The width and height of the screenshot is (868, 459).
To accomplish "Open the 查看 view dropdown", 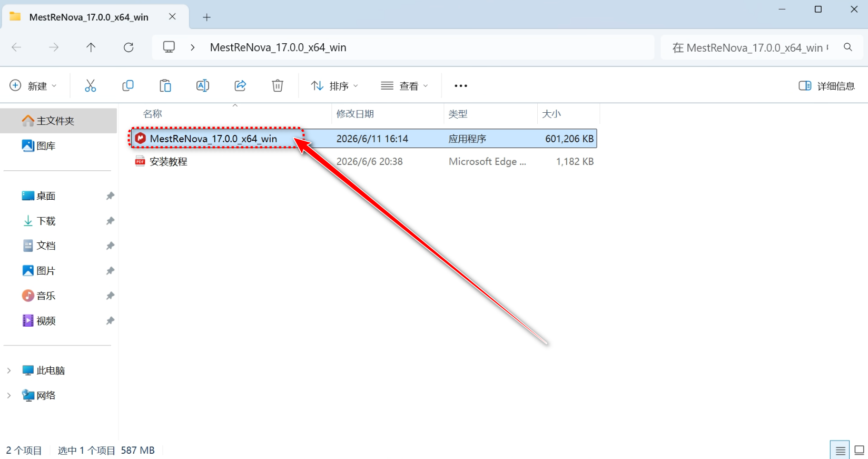I will point(405,86).
